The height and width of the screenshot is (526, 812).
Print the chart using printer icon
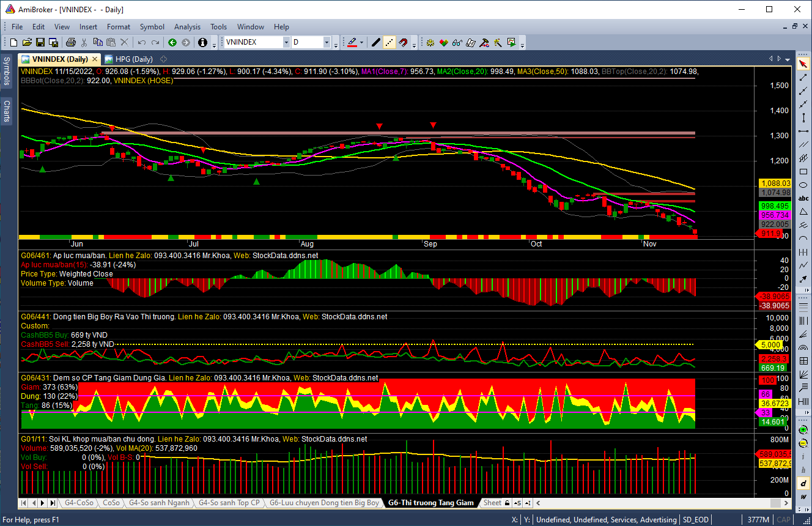tap(71, 42)
